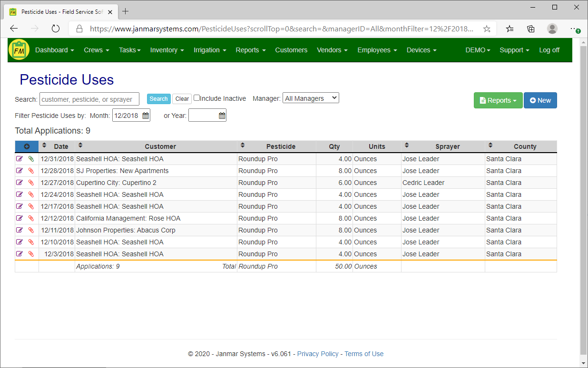Toggle the Include Inactive checkbox
Screen dimensions: 588x368
point(196,98)
